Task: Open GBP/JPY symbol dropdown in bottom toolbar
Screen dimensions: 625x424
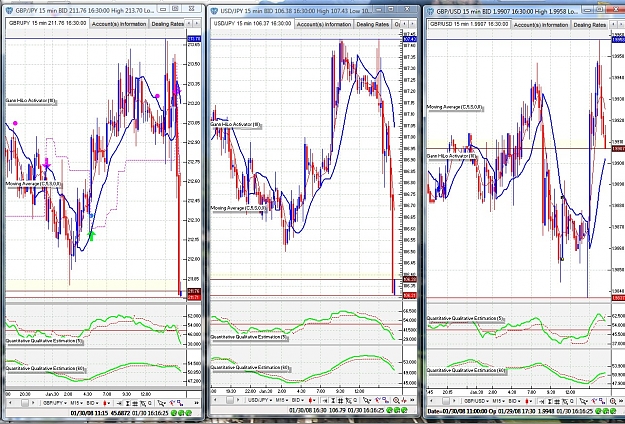Action: click(55, 403)
